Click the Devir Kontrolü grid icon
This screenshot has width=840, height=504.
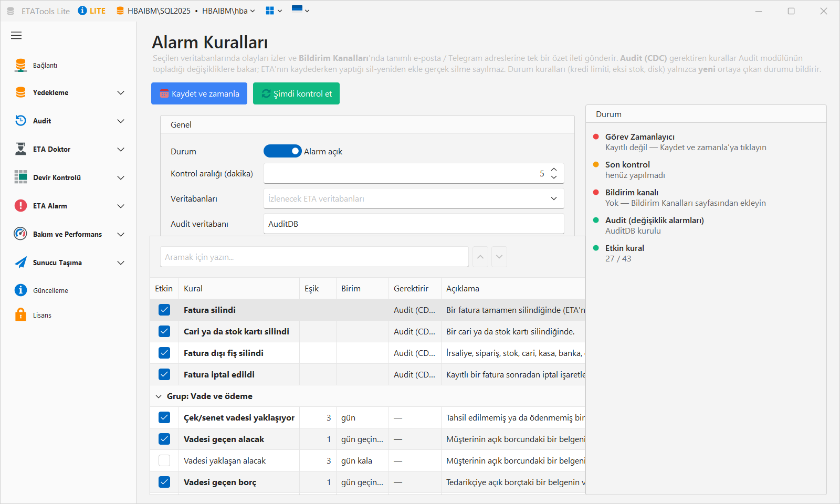[x=20, y=177]
